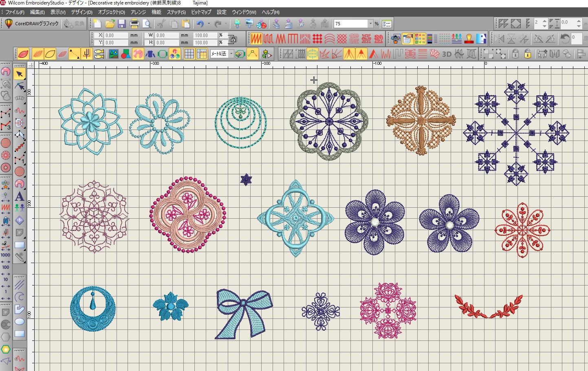The height and width of the screenshot is (371, 588).
Task: Toggle Show Outlines leaf icon
Action: click(x=50, y=54)
